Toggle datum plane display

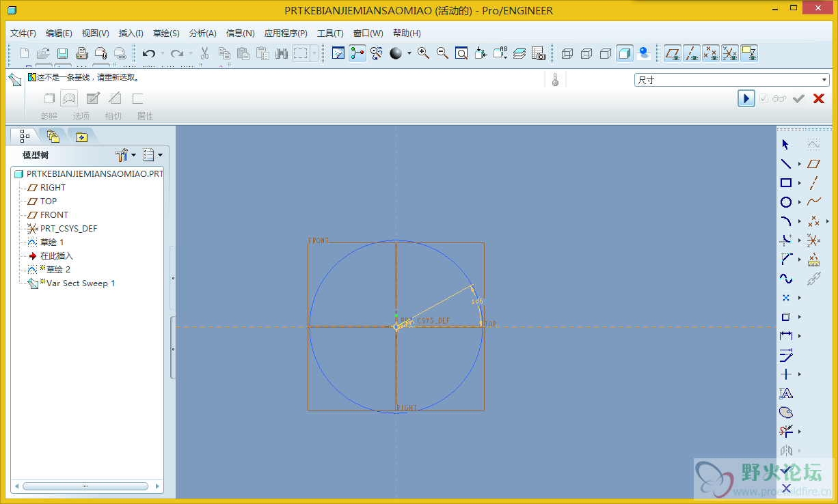(x=673, y=53)
